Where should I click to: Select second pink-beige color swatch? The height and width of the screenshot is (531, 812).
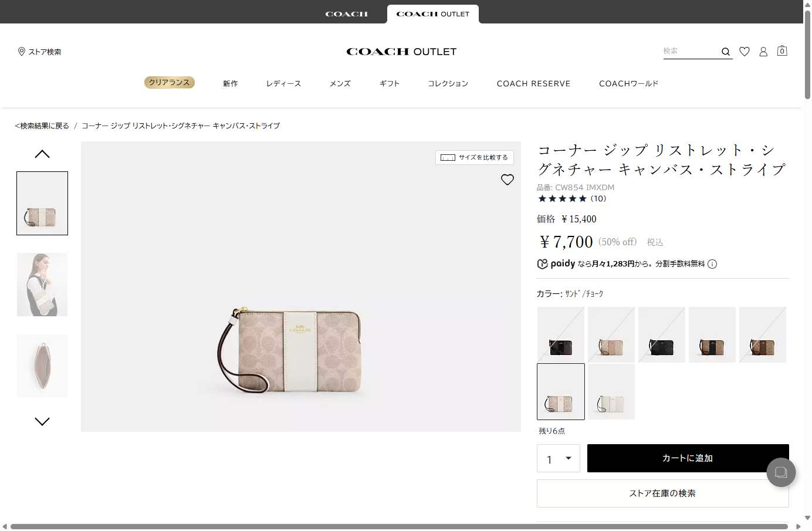point(611,334)
